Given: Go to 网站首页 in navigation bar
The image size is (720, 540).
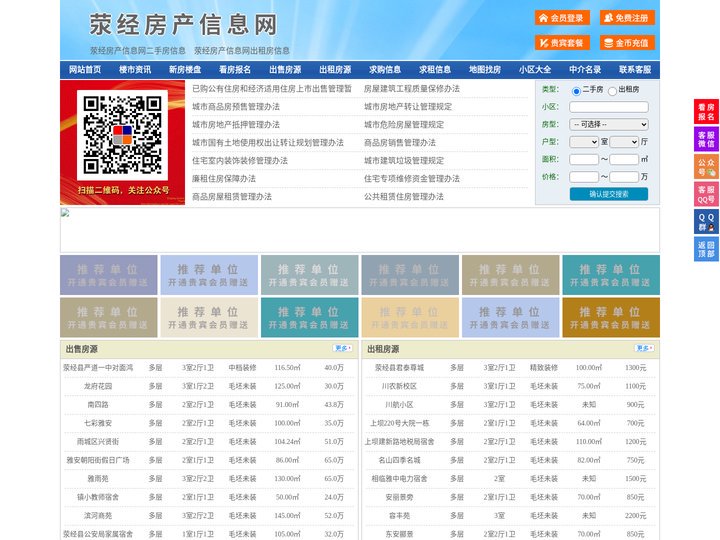Looking at the screenshot, I should (85, 70).
